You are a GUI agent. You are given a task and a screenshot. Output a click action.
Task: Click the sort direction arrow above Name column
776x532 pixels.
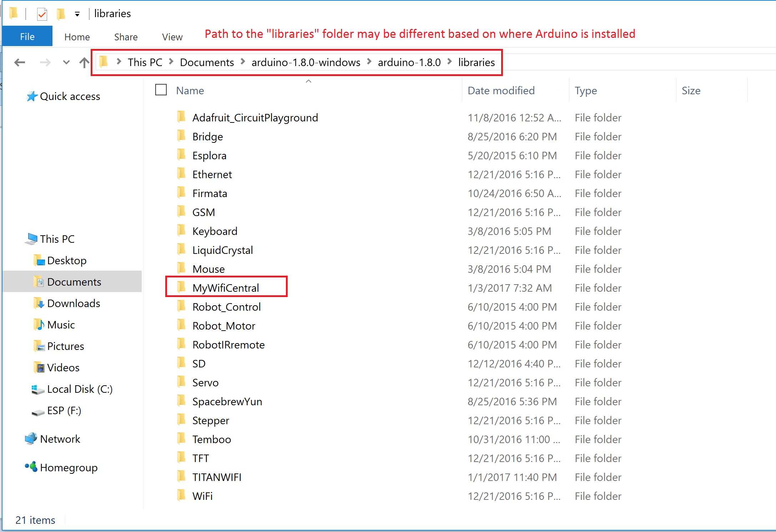(x=308, y=81)
